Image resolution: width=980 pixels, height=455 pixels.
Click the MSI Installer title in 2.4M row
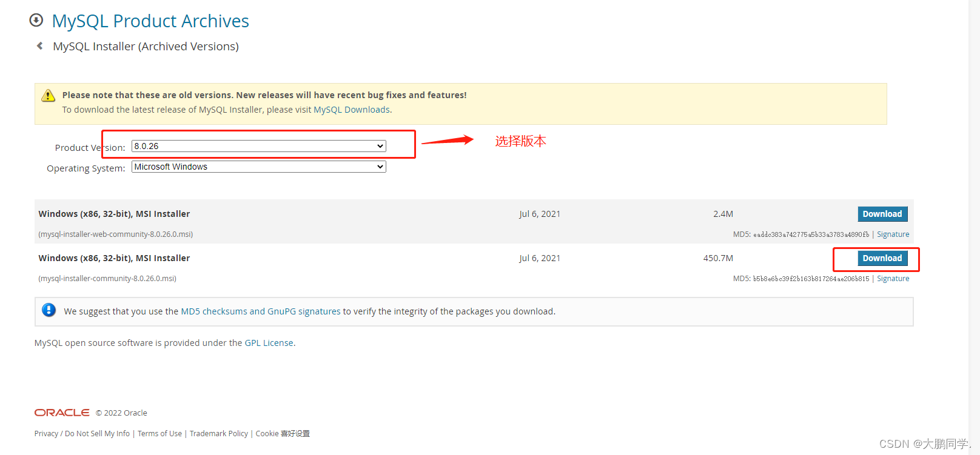click(x=114, y=214)
